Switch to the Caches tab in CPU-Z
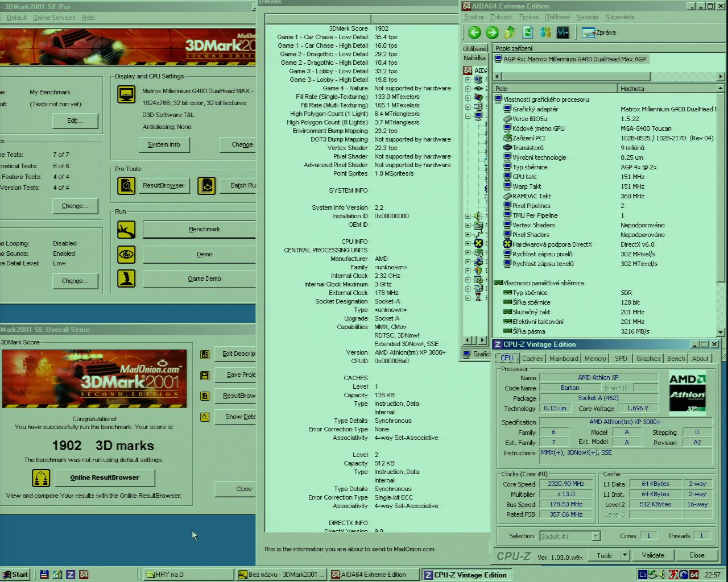Image resolution: width=728 pixels, height=582 pixels. 532,359
